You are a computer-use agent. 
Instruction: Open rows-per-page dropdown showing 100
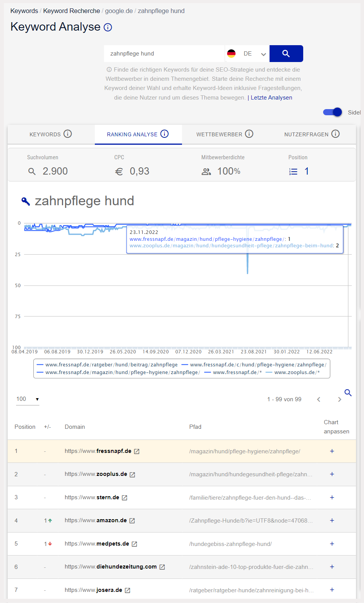28,399
